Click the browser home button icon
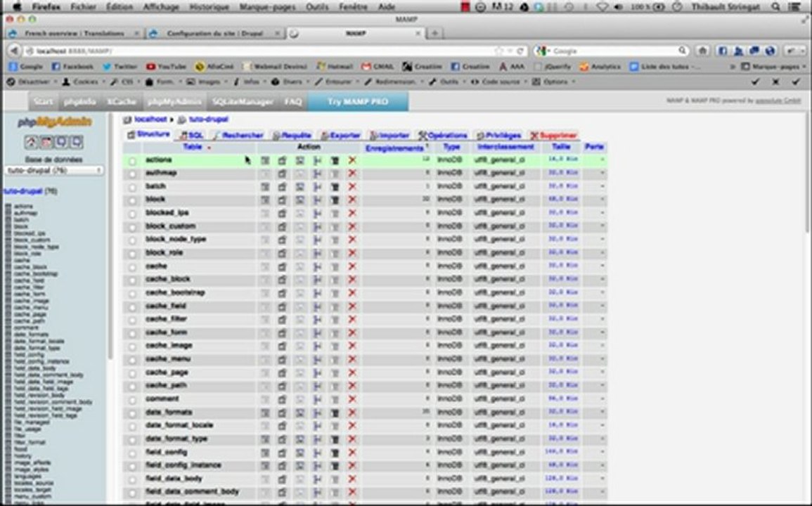 pyautogui.click(x=703, y=51)
